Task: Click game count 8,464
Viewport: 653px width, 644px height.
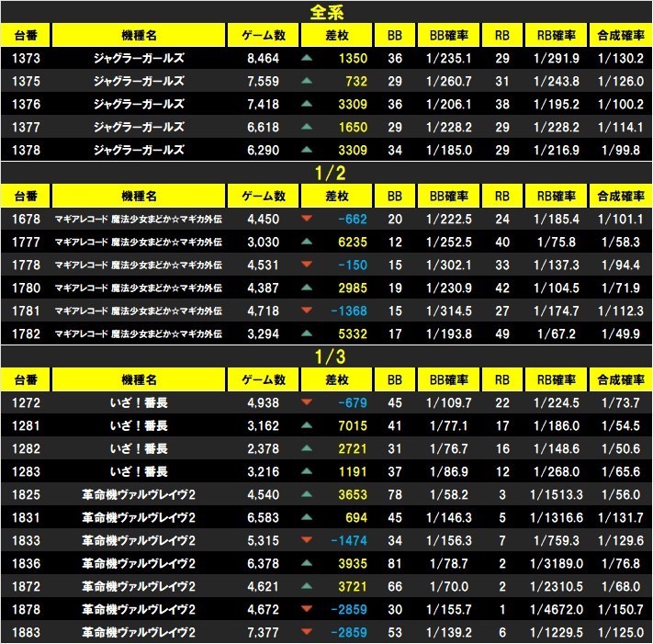Action: [x=264, y=58]
